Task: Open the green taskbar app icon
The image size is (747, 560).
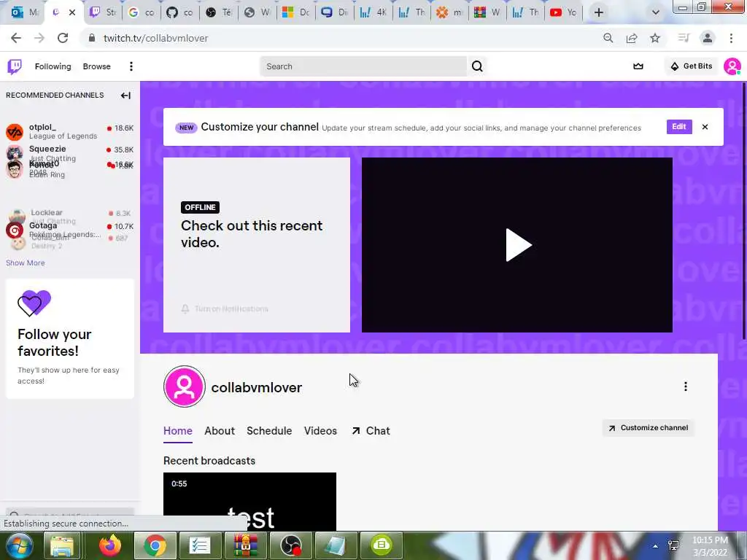Action: tap(381, 545)
